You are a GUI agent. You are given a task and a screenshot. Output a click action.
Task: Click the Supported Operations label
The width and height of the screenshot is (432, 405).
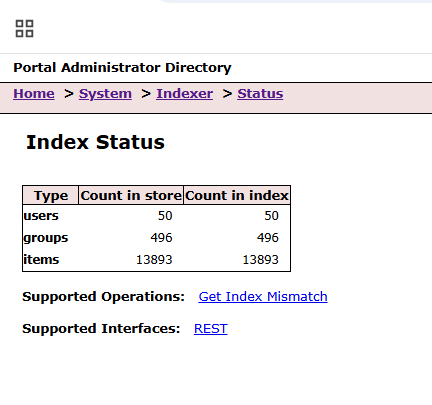[103, 296]
